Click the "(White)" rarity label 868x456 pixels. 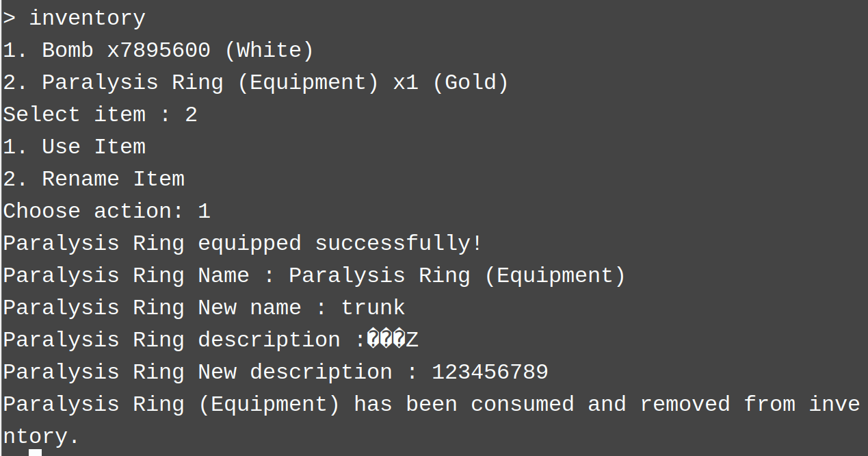[x=269, y=51]
